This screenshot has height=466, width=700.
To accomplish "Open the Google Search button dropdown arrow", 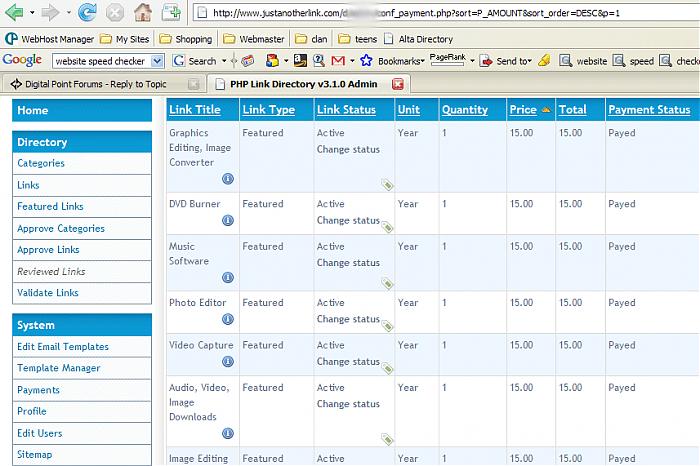I will click(x=224, y=61).
